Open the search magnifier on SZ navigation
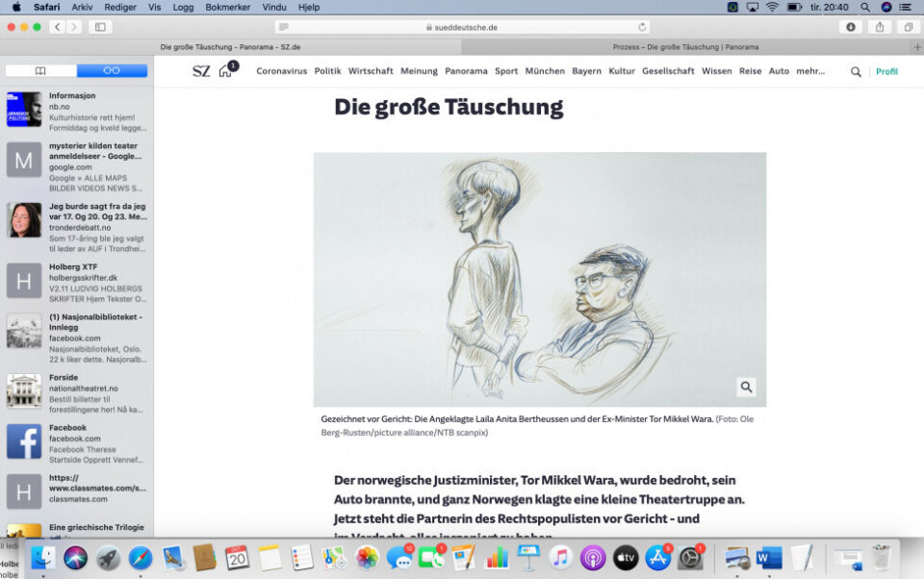This screenshot has height=579, width=924. tap(856, 71)
